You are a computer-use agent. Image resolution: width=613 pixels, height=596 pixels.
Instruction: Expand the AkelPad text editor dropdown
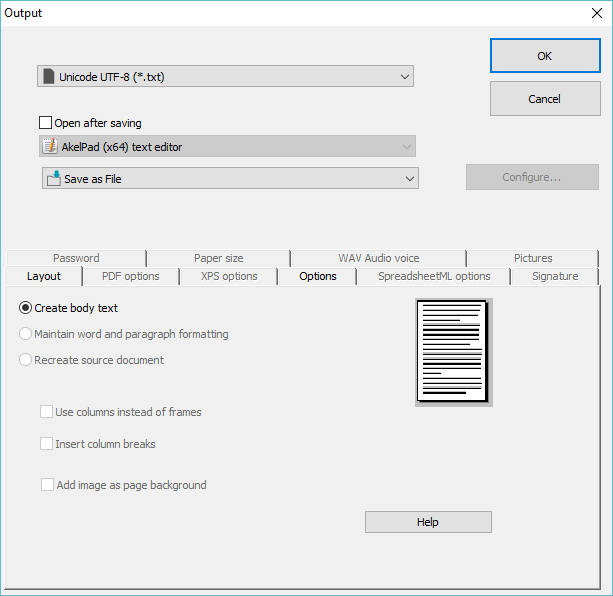[227, 147]
